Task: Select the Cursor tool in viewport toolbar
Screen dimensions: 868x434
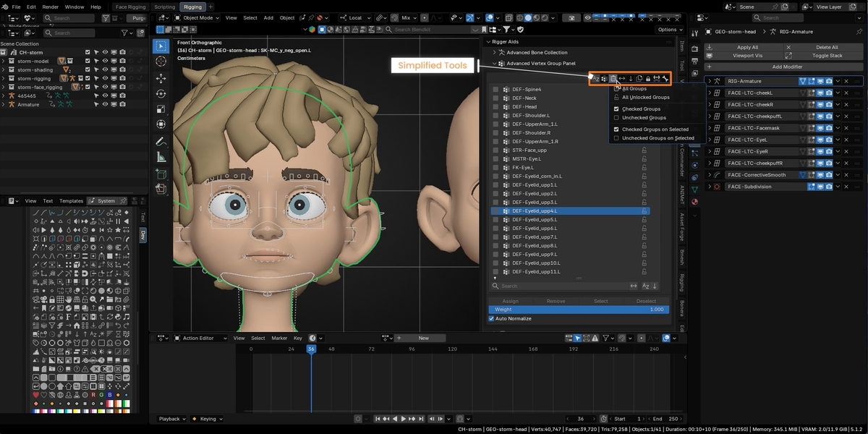Action: click(x=161, y=61)
